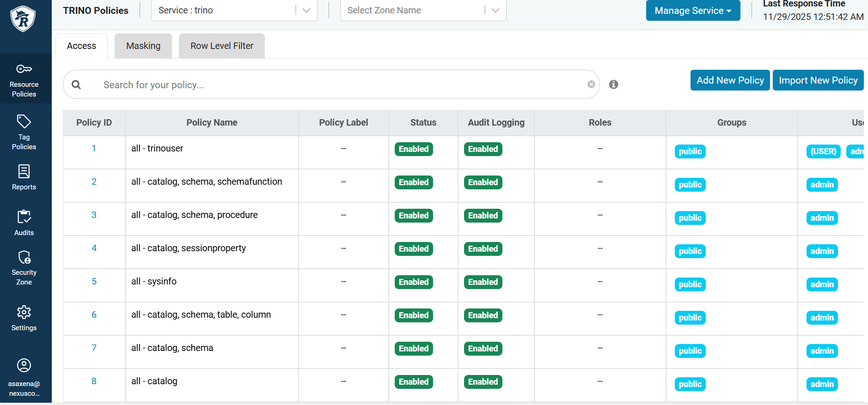Image resolution: width=868 pixels, height=405 pixels.
Task: Open policy ID 1 link
Action: point(94,149)
